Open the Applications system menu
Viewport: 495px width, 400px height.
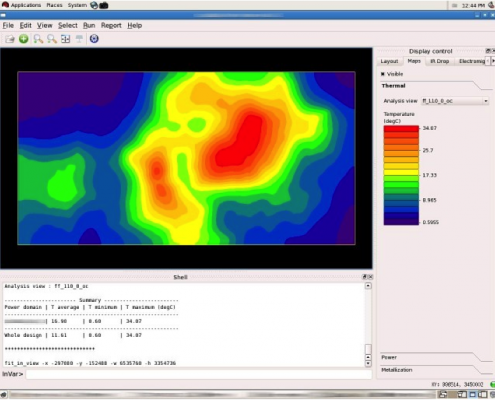coord(26,5)
